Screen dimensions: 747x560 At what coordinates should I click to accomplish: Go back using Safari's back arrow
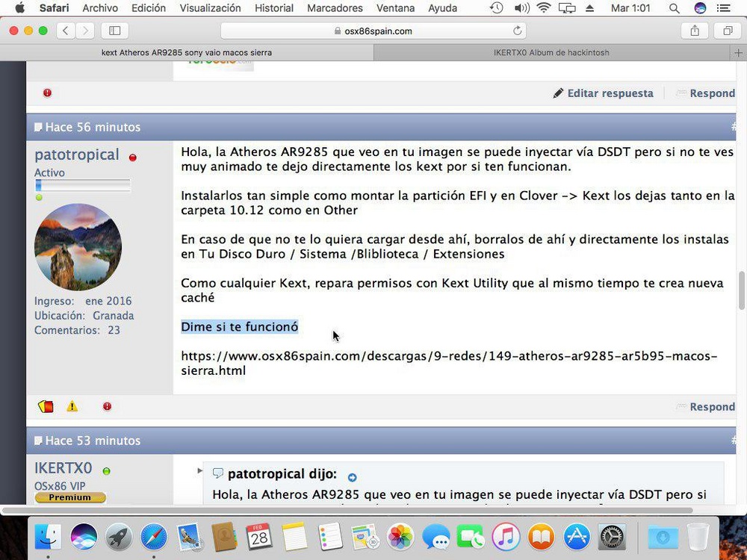point(66,31)
